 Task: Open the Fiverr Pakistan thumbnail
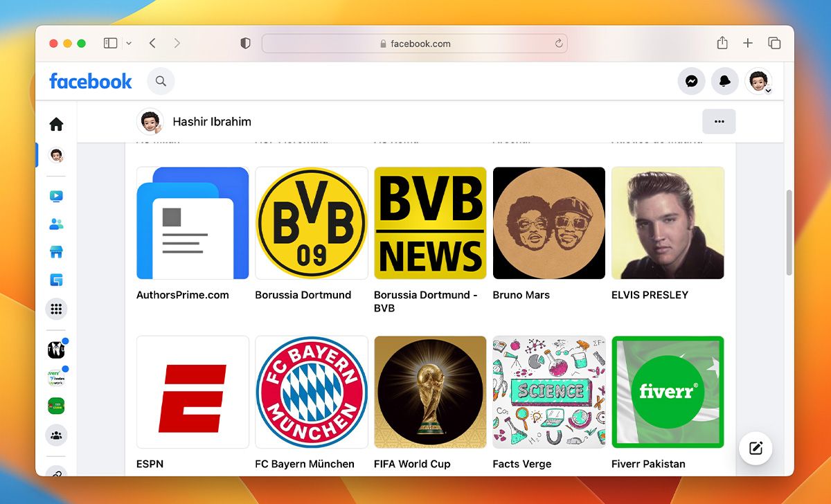coord(668,393)
